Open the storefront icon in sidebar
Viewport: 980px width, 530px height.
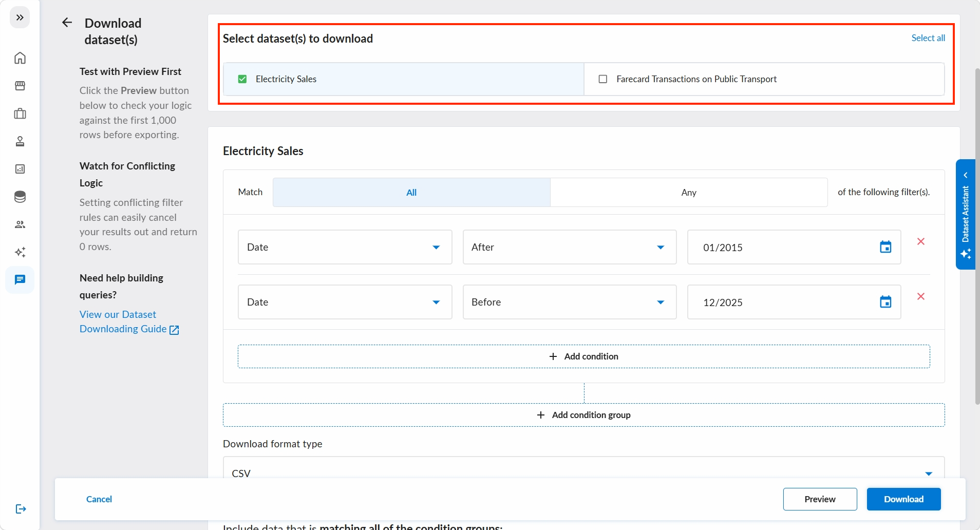[x=20, y=85]
